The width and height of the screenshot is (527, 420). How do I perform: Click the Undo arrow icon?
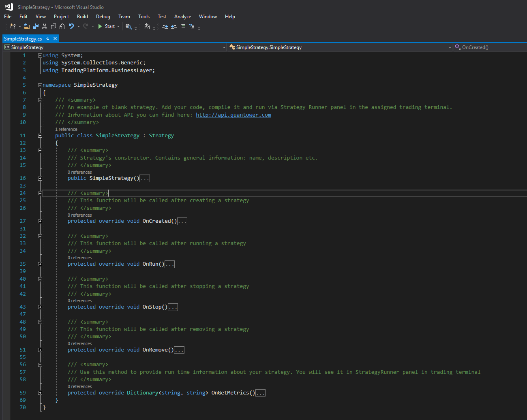(x=71, y=26)
